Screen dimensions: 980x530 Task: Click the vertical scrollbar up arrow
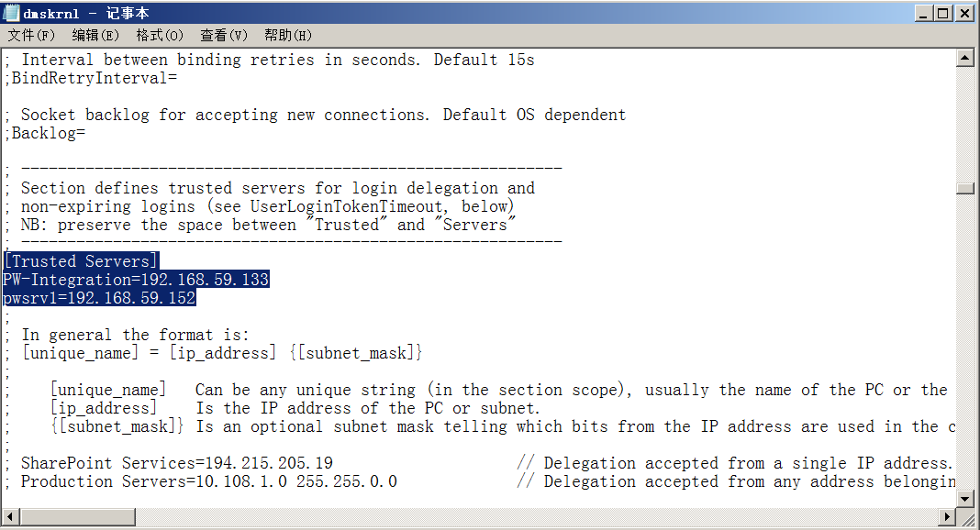coord(965,59)
